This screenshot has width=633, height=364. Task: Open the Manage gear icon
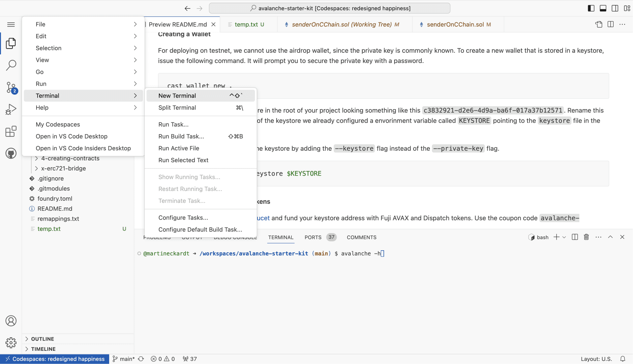11,343
